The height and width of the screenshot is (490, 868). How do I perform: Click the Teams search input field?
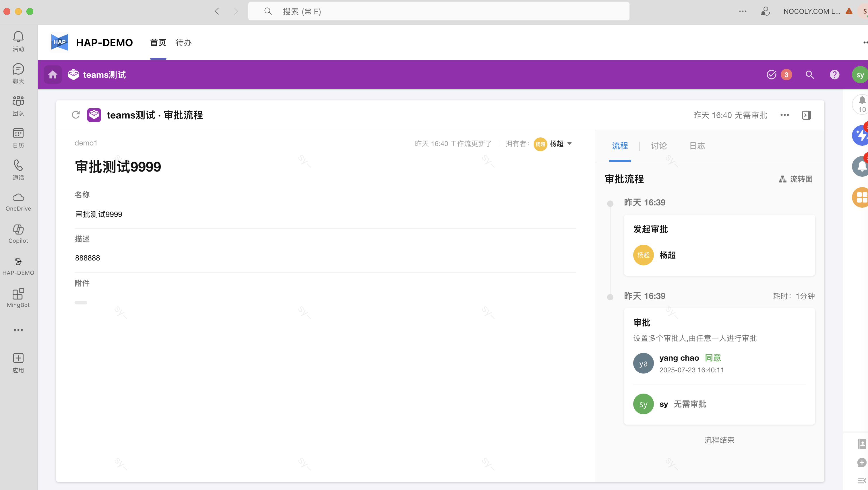pos(438,11)
